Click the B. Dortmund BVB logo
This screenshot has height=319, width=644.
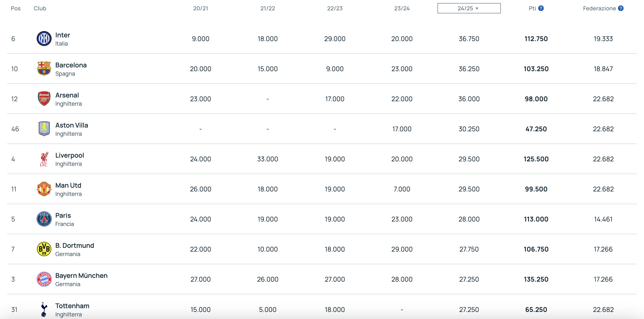[x=44, y=249]
